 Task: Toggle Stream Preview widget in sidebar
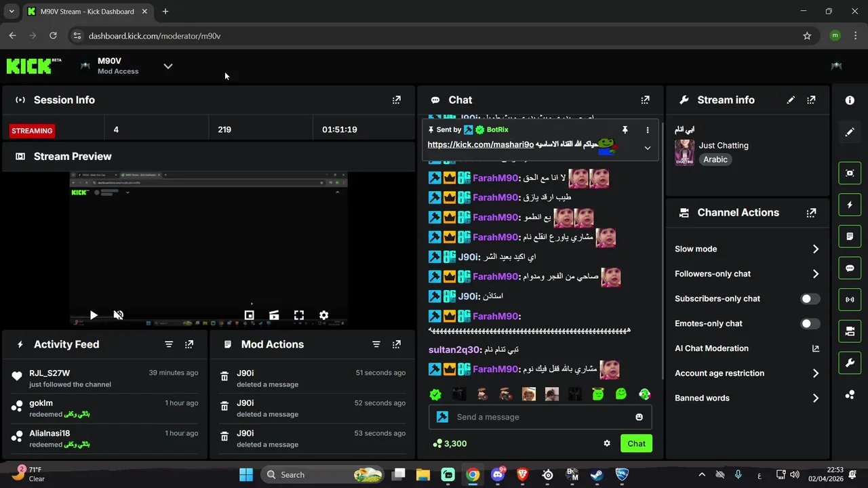tap(850, 173)
